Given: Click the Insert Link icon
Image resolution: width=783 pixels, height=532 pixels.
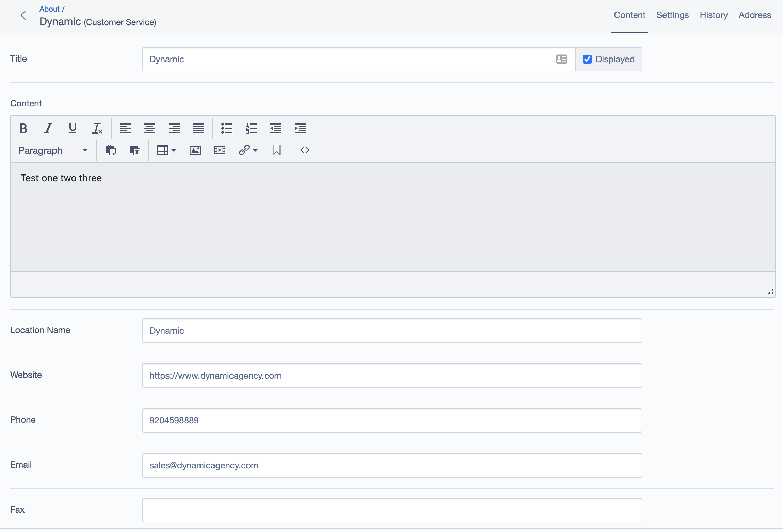Looking at the screenshot, I should (x=244, y=150).
